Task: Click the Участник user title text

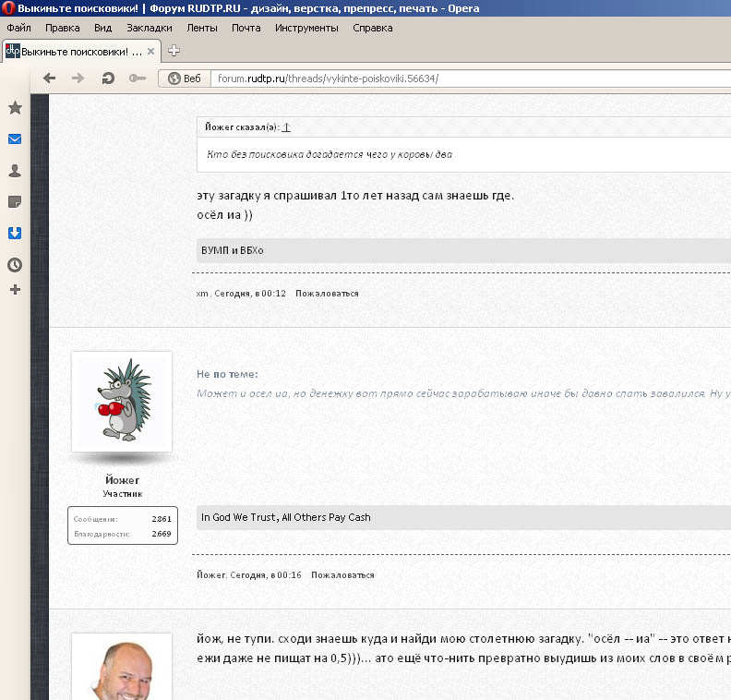Action: pyautogui.click(x=122, y=494)
